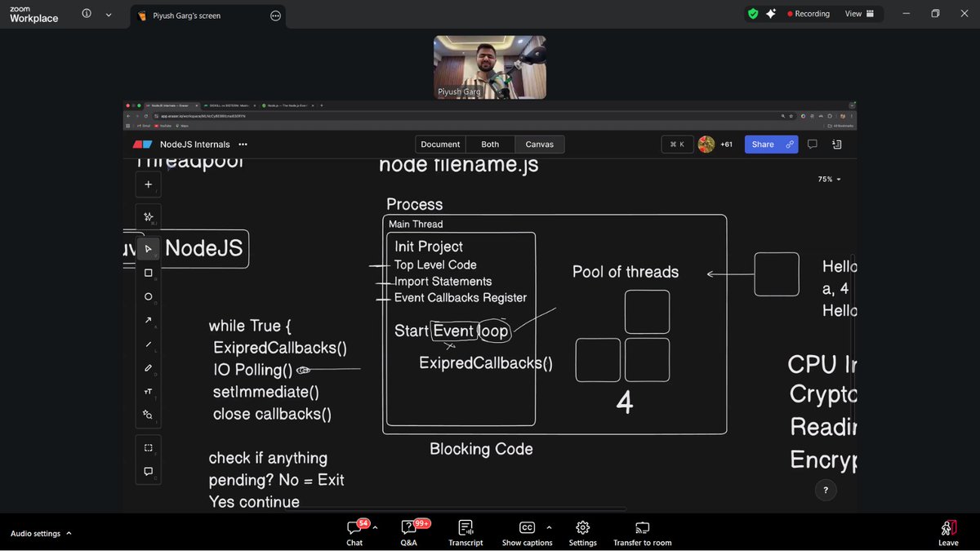Image resolution: width=980 pixels, height=551 pixels.
Task: Click the 'setImmediate()' text
Action: pyautogui.click(x=266, y=392)
